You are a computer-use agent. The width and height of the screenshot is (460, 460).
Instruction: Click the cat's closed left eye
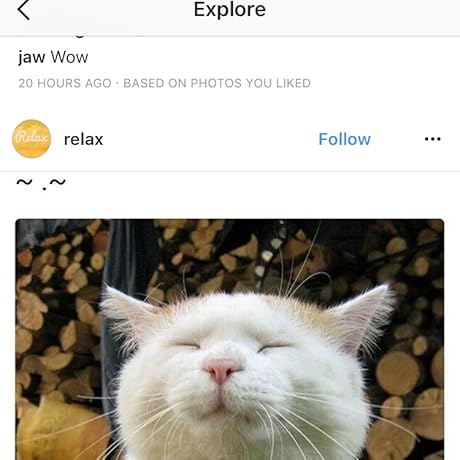coord(185,345)
